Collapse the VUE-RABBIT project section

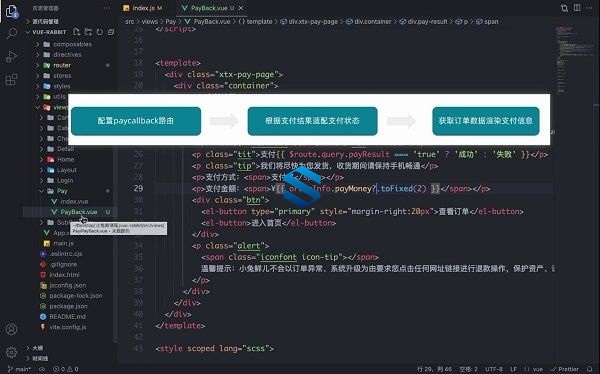click(x=28, y=32)
